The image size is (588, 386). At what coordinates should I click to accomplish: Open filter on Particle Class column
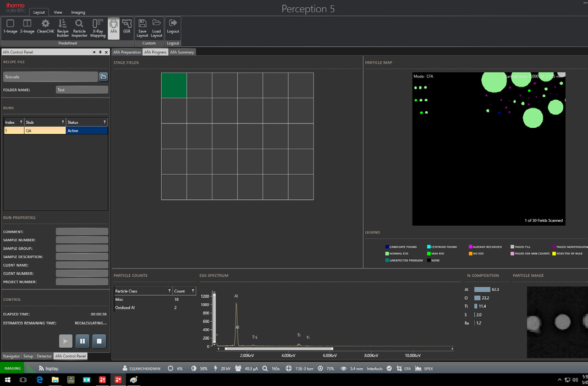(x=169, y=291)
